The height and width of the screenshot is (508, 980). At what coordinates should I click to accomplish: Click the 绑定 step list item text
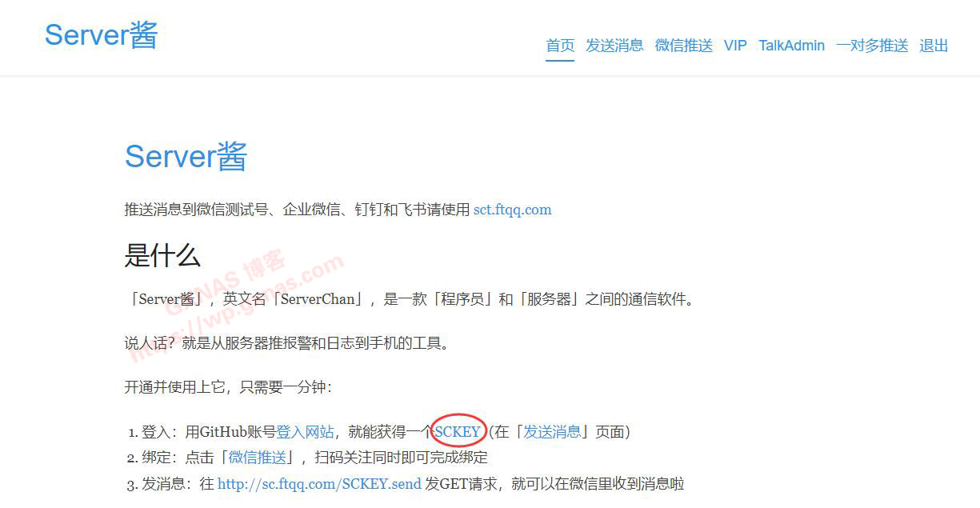(x=315, y=458)
